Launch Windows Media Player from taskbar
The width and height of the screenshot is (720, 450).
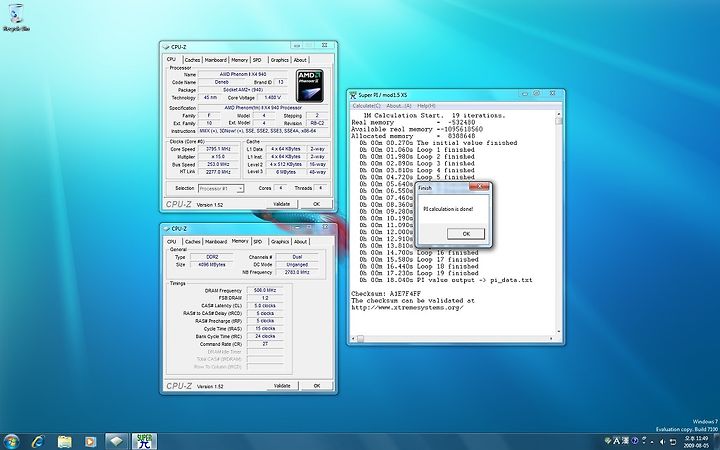point(90,442)
